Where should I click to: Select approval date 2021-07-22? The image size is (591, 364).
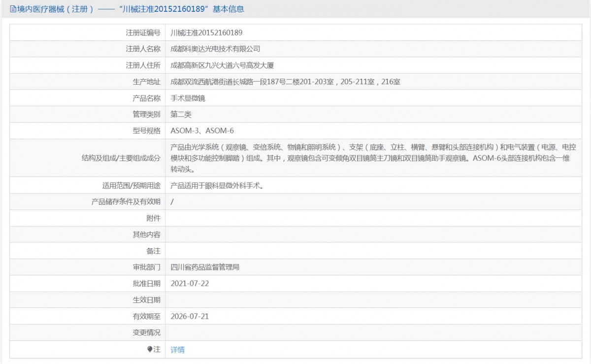(x=190, y=283)
